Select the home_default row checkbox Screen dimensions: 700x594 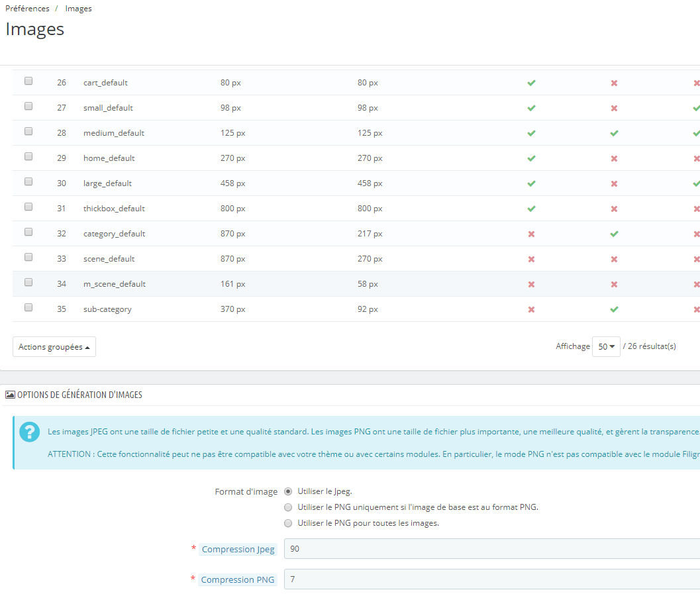pos(28,156)
